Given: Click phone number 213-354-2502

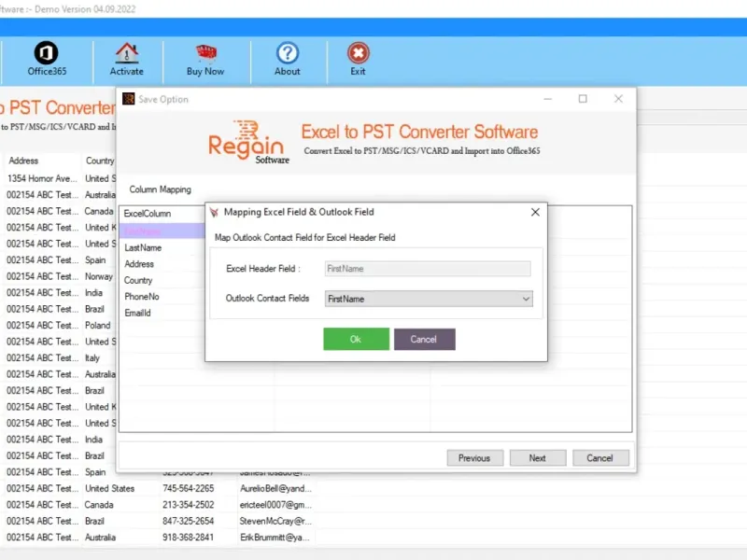Looking at the screenshot, I should point(189,504).
